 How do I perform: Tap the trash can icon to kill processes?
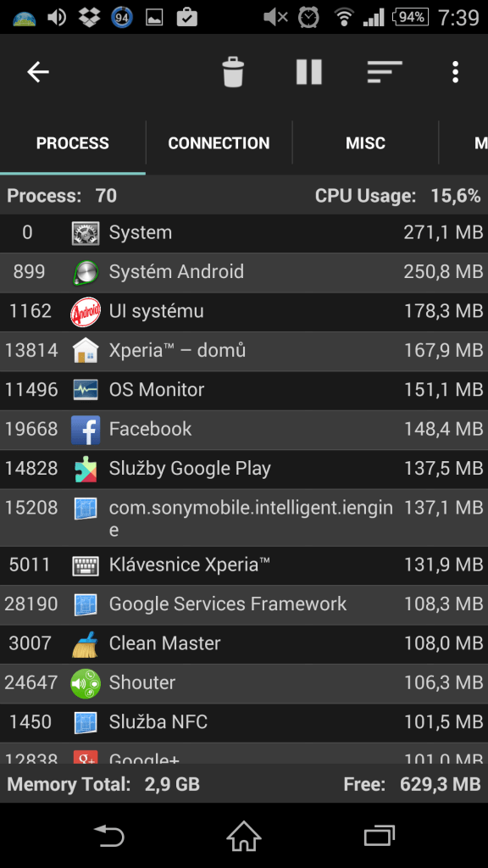point(233,72)
